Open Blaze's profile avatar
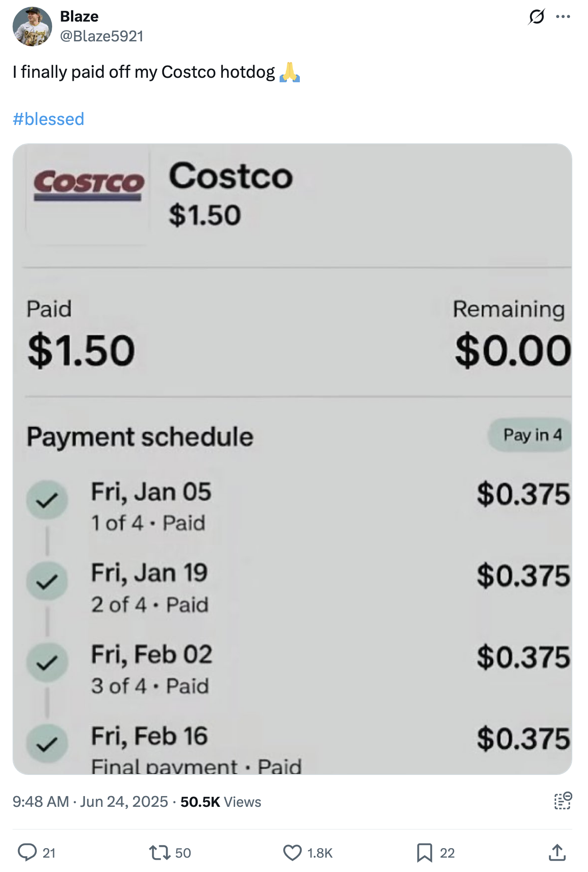 (32, 27)
